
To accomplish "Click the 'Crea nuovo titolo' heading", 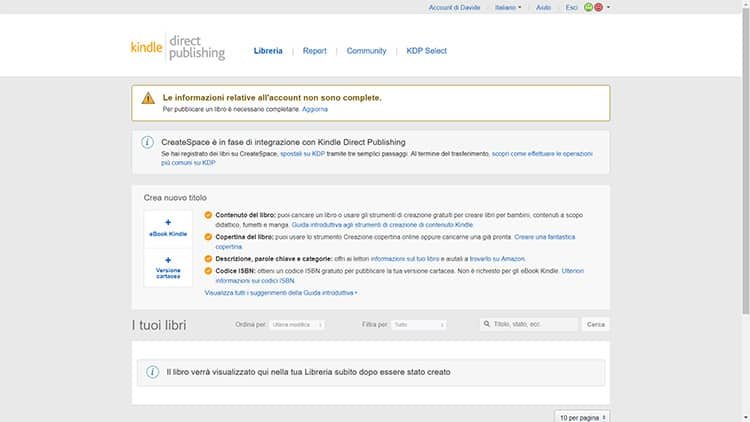I will click(x=175, y=198).
